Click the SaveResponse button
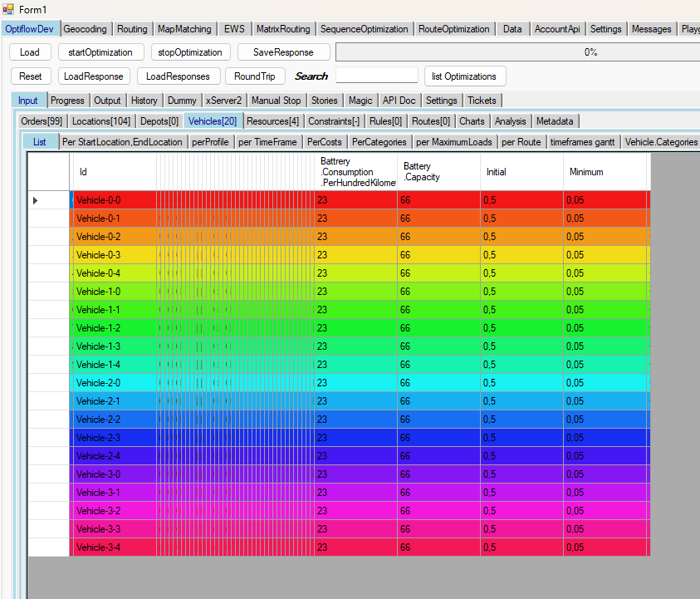The image size is (700, 599). (283, 52)
